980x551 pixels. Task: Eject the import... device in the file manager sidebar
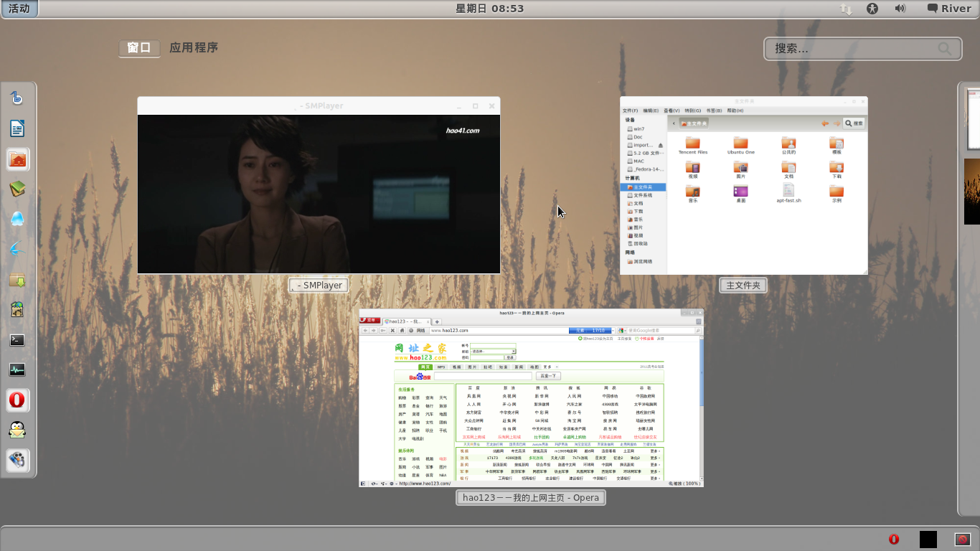[x=661, y=145]
